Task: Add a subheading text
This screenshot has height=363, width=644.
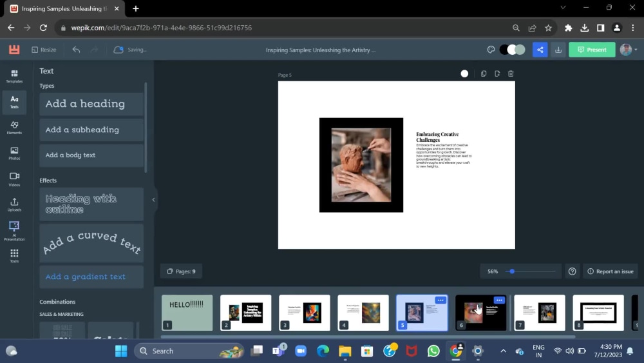Action: [91, 130]
